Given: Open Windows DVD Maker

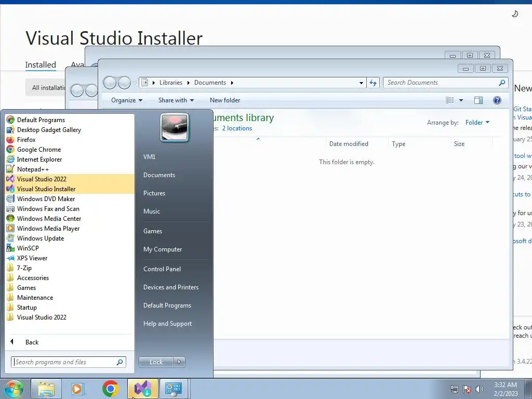Looking at the screenshot, I should tap(70, 198).
